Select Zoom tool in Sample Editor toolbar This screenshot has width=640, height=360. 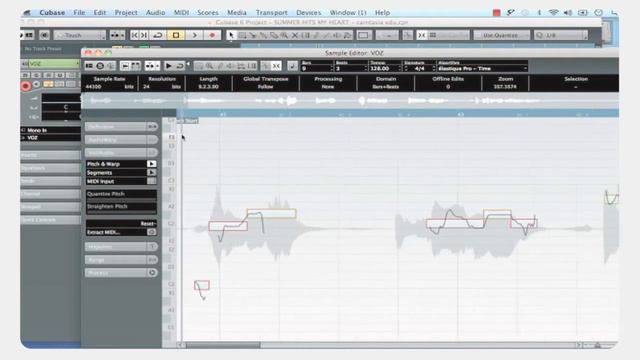click(x=209, y=65)
